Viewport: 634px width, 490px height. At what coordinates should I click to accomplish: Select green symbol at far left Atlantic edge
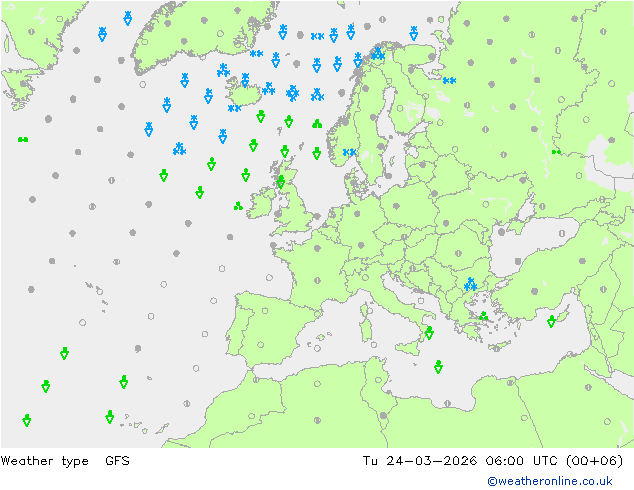[23, 139]
